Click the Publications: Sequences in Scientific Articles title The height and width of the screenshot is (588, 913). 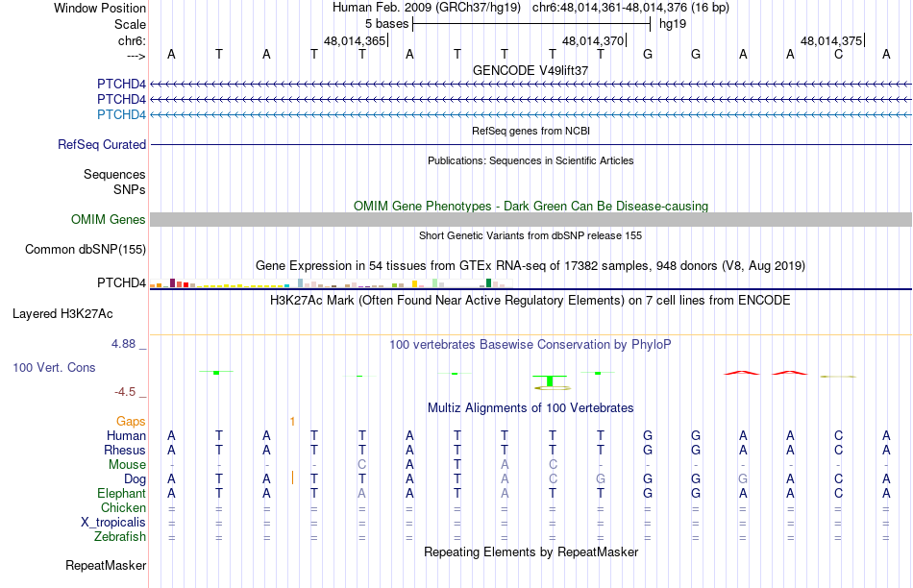point(531,160)
